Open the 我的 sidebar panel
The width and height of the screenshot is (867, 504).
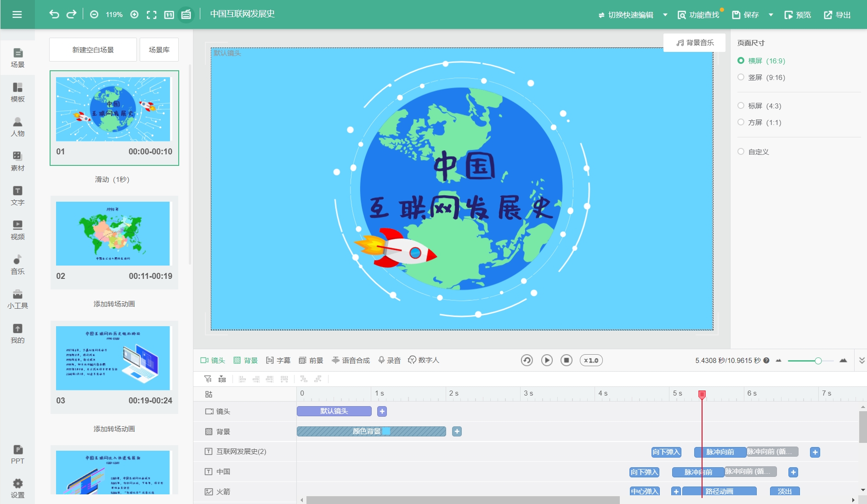click(17, 334)
